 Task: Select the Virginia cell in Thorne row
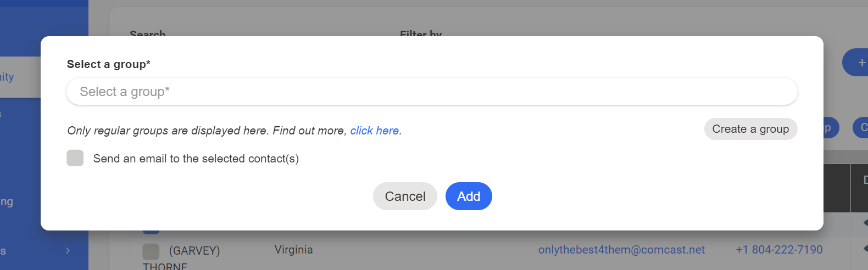point(293,250)
